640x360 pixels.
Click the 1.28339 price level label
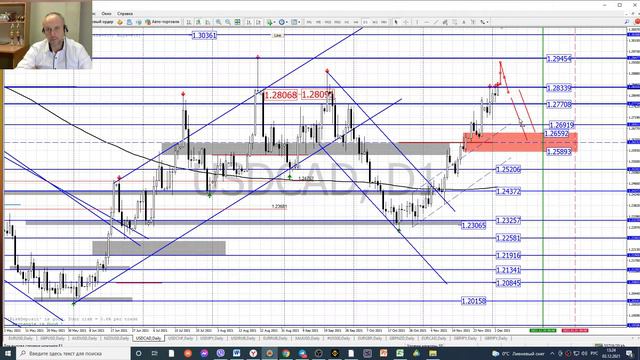coord(559,88)
